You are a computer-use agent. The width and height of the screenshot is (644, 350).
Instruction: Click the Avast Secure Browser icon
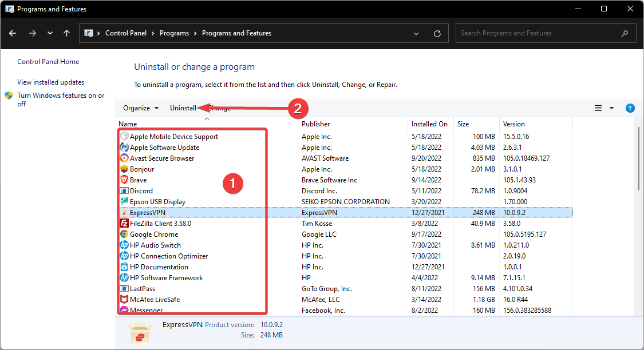click(x=124, y=158)
